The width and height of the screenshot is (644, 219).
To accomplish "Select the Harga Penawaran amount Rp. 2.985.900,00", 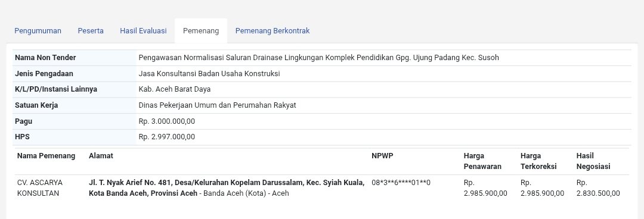I will point(485,188).
